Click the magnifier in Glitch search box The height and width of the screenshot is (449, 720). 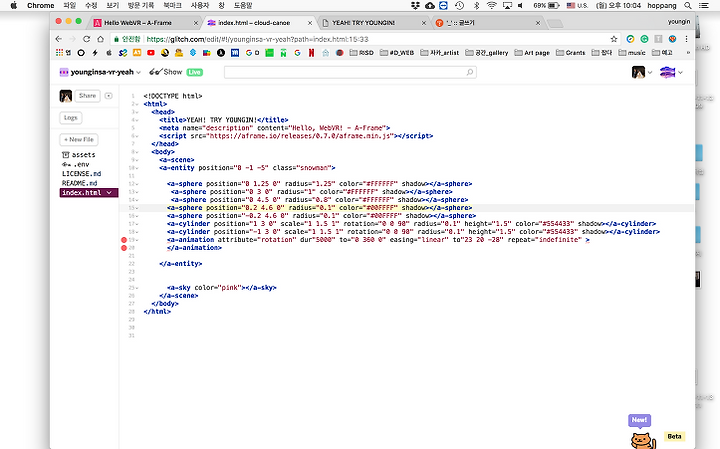470,72
